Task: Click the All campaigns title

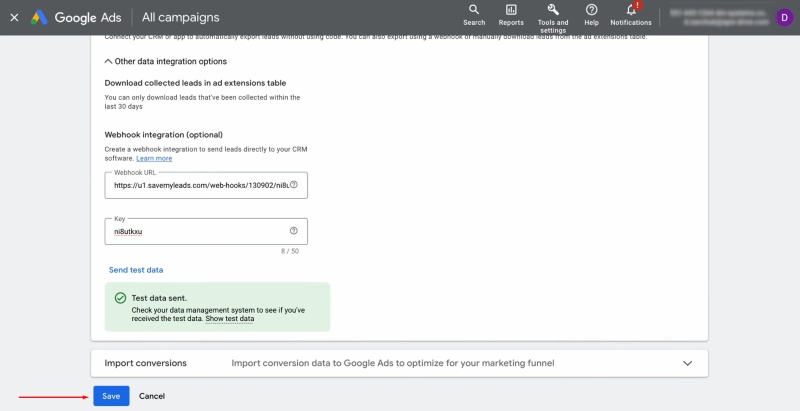Action: click(181, 17)
